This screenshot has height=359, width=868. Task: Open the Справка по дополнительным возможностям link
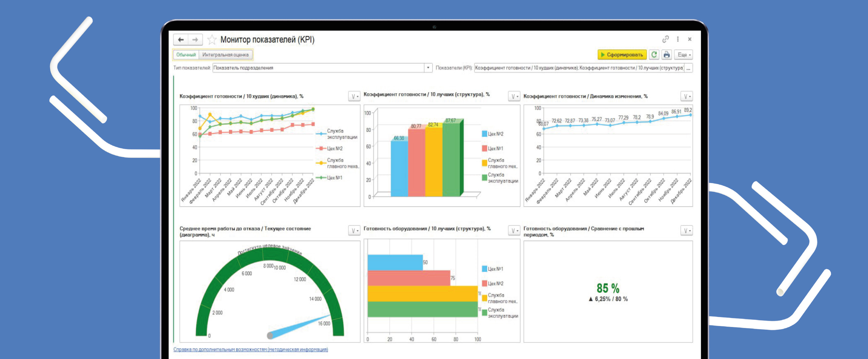click(250, 350)
